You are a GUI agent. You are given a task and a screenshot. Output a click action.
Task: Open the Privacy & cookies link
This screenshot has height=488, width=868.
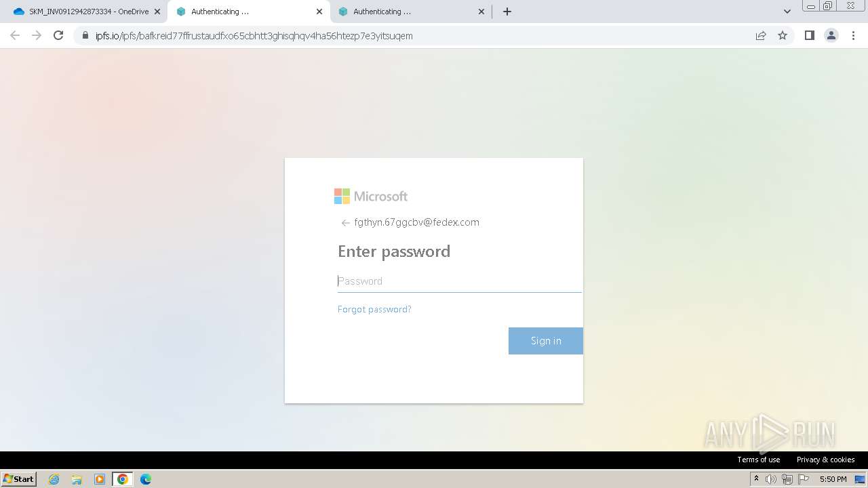point(826,460)
